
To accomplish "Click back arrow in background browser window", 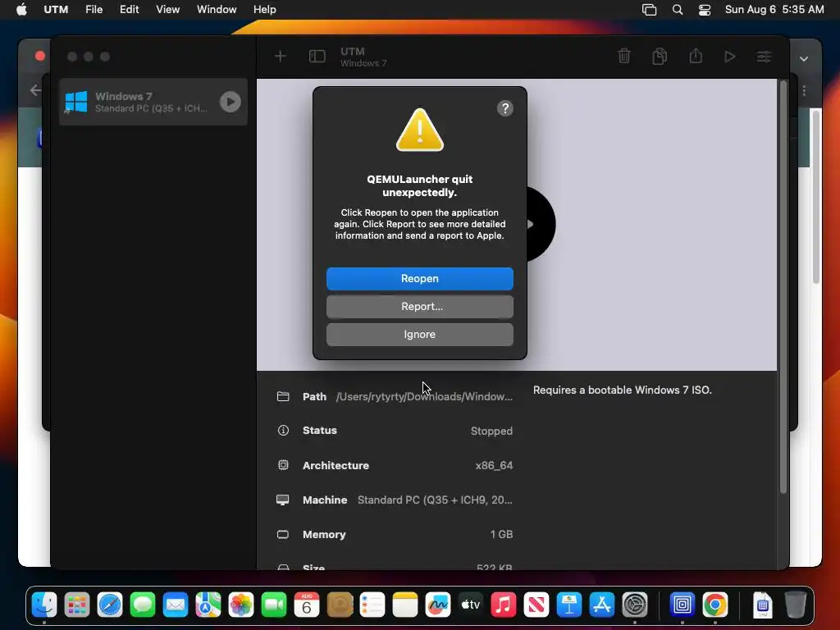I will (x=35, y=90).
